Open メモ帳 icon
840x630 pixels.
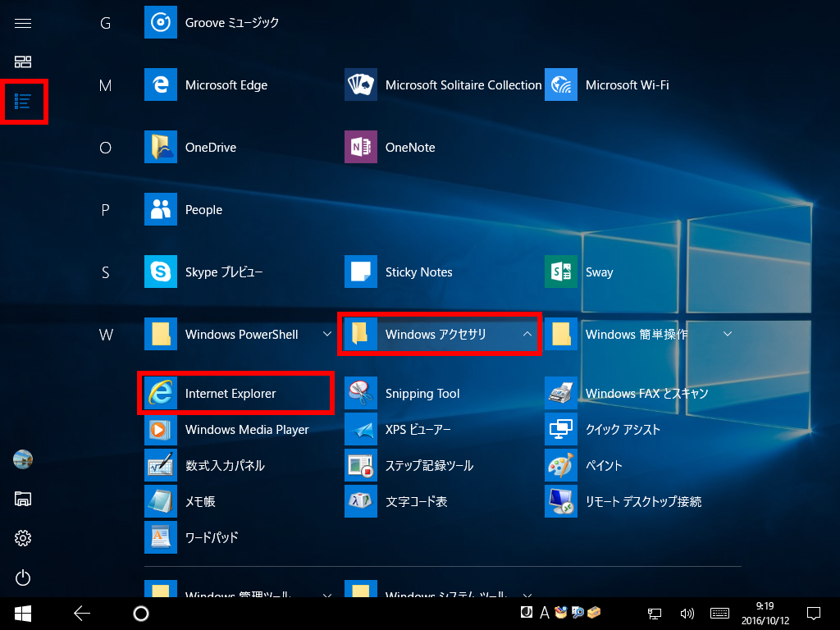(x=161, y=501)
